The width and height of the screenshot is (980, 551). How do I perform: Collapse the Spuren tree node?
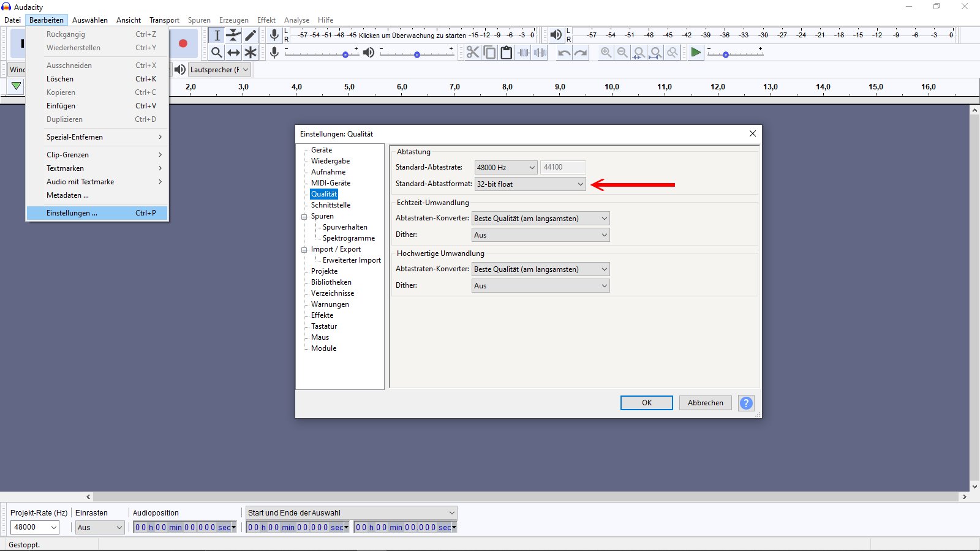coord(304,216)
